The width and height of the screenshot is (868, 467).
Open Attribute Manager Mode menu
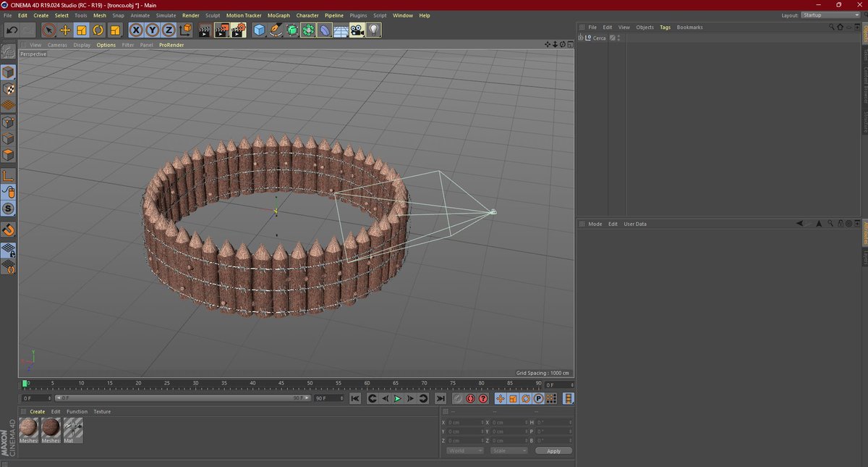595,224
